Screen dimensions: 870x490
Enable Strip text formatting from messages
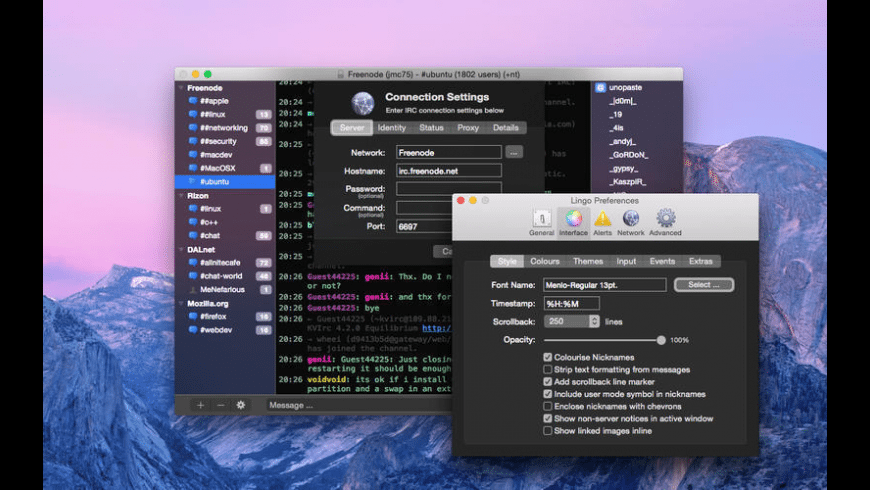tap(548, 370)
